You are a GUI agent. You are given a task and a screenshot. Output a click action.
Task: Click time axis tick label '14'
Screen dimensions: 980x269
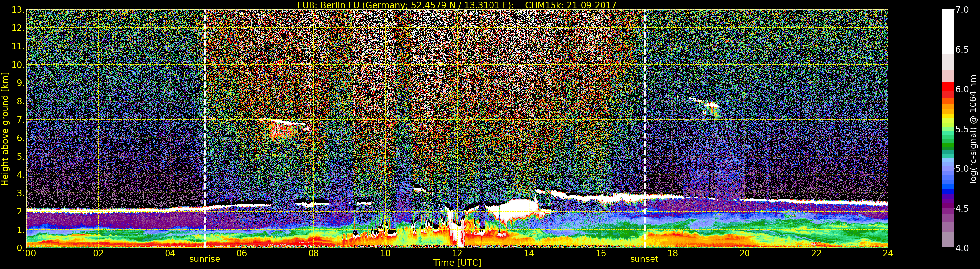point(529,253)
